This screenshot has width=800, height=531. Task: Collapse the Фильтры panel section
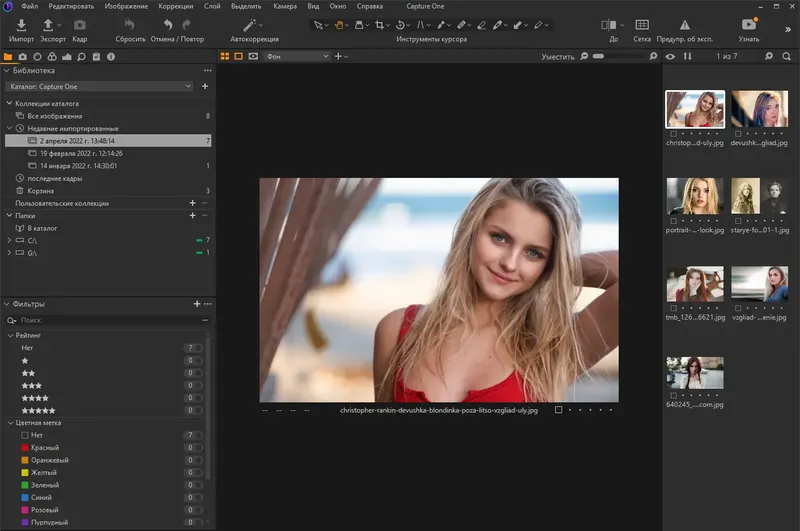pos(8,303)
